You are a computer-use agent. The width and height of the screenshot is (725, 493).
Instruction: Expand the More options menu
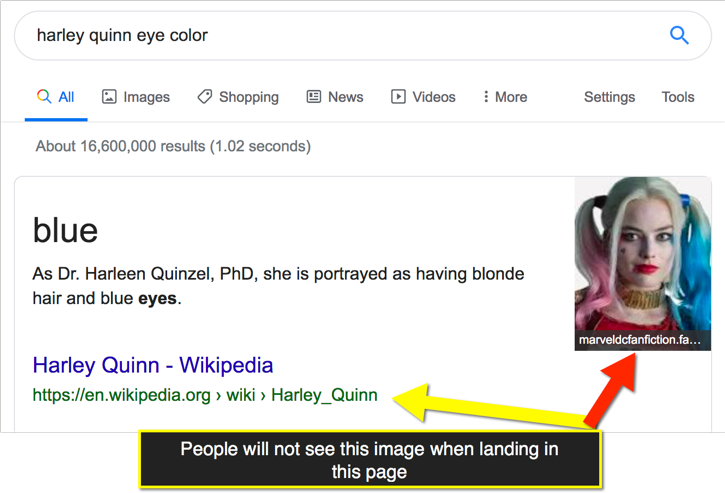click(x=505, y=97)
